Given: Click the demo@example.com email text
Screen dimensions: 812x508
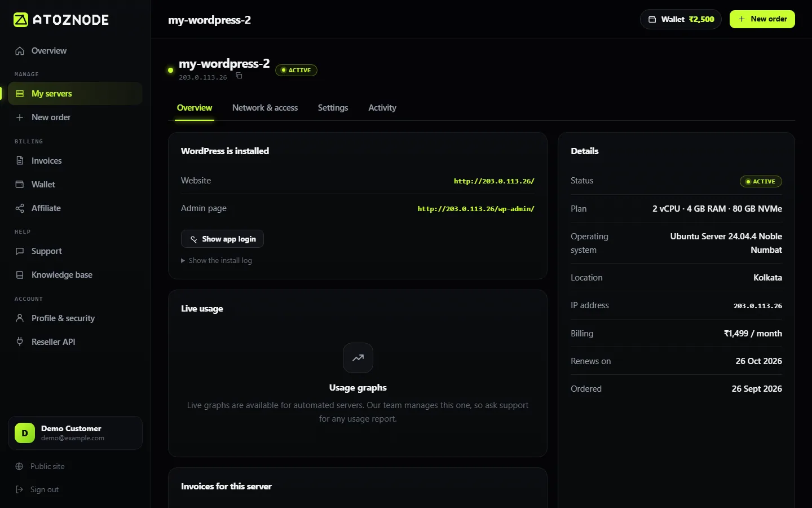Looking at the screenshot, I should tap(73, 438).
